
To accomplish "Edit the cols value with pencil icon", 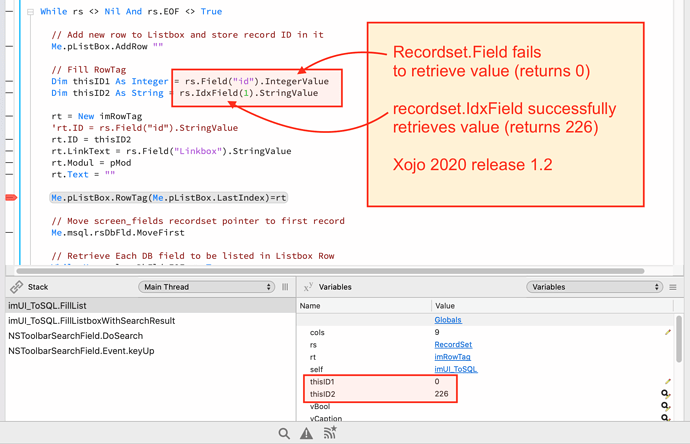I will point(668,332).
